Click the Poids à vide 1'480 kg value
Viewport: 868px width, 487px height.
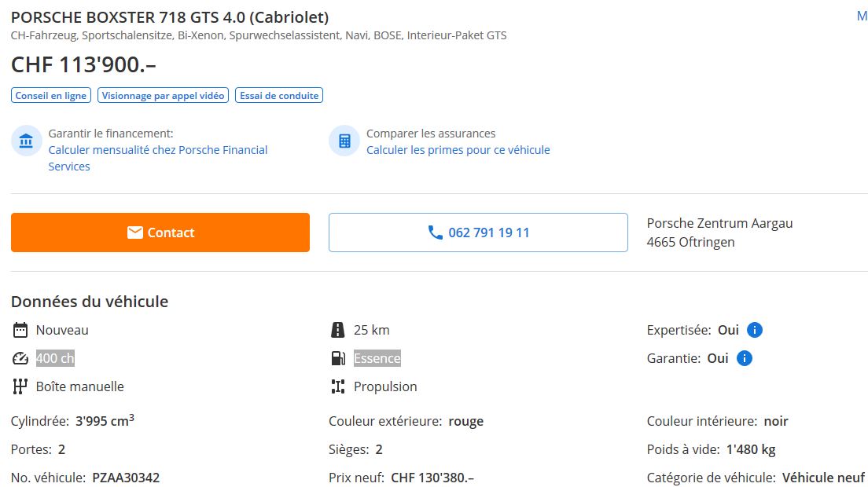(x=751, y=449)
